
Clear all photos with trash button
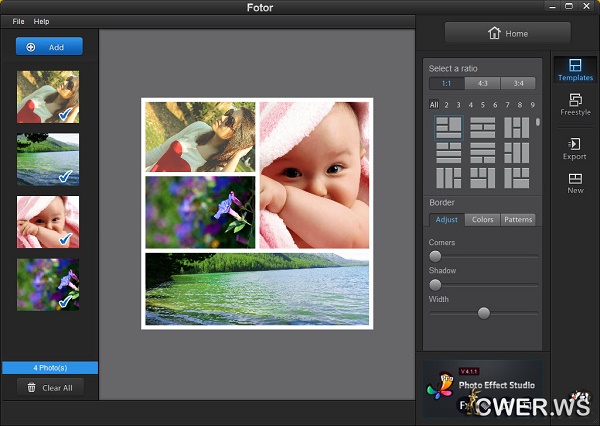[49, 387]
